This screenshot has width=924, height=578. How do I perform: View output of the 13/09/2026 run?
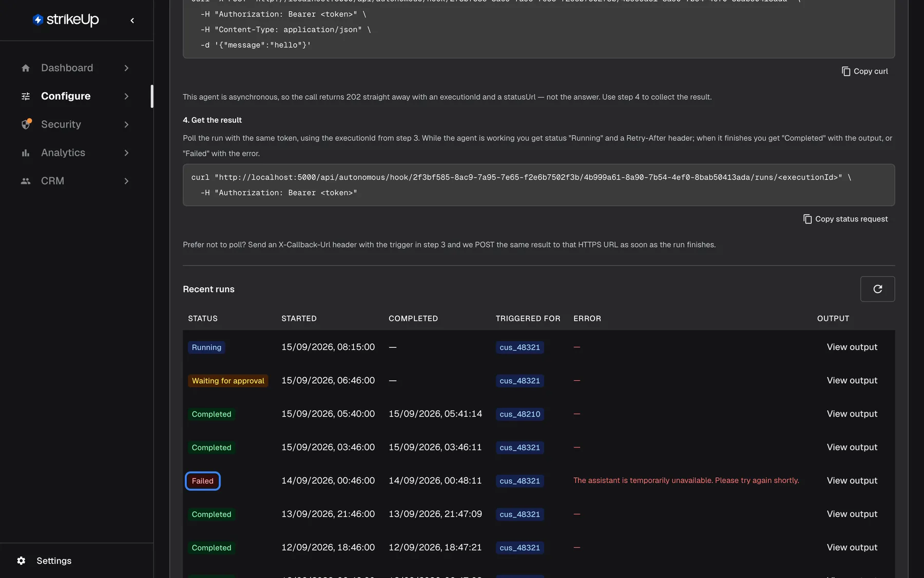coord(852,514)
